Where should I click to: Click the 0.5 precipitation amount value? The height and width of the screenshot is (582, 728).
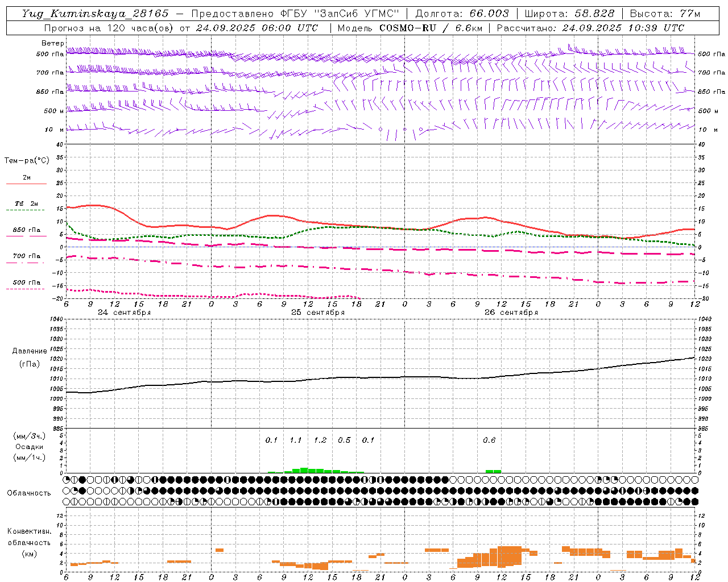(344, 440)
